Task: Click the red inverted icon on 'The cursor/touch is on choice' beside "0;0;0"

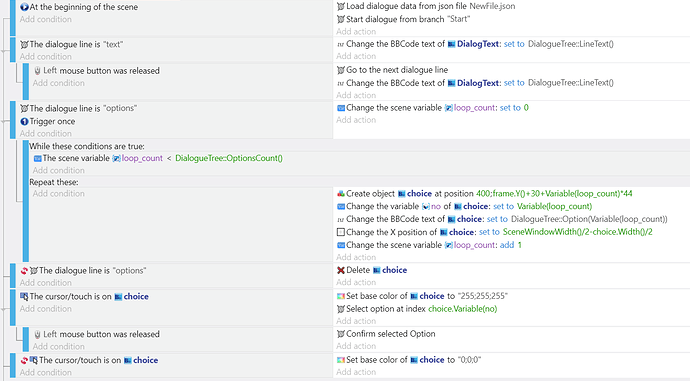Action: click(x=24, y=360)
